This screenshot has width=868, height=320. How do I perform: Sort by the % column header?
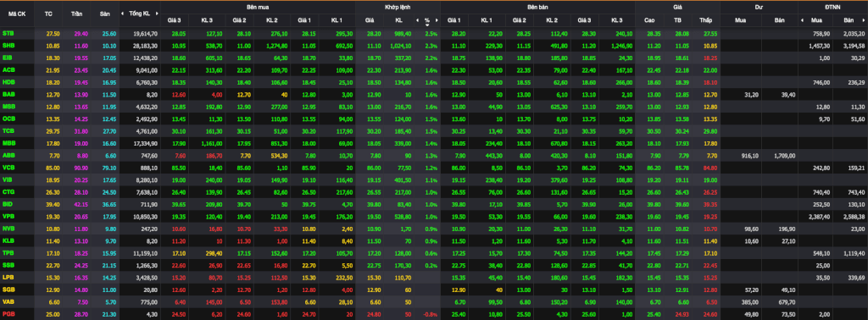tap(427, 20)
